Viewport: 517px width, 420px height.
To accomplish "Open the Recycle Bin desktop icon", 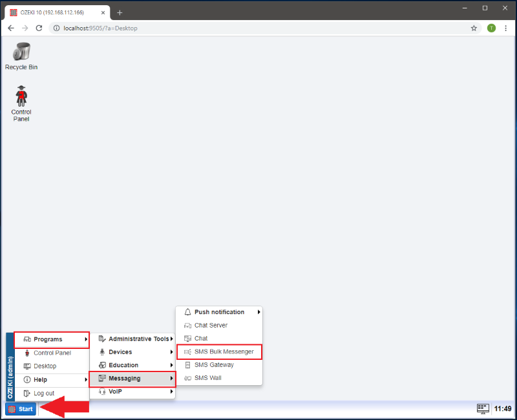I will point(21,52).
